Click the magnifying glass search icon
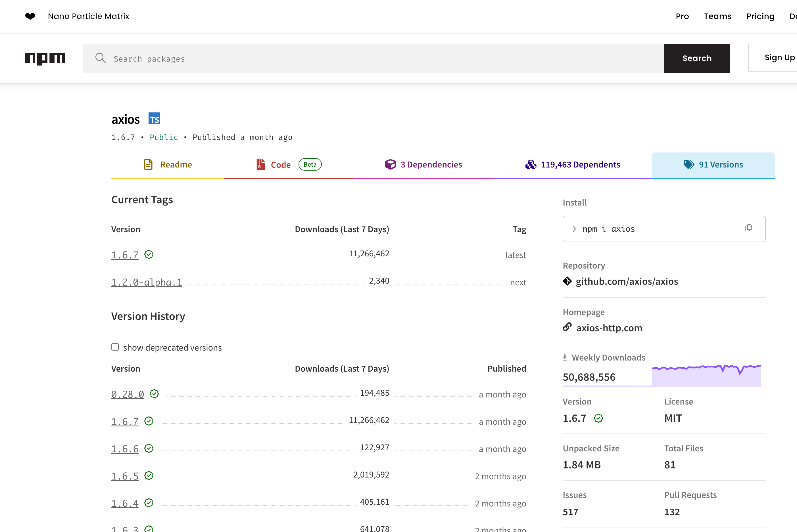Screen dimensions: 797x532 coord(100,58)
